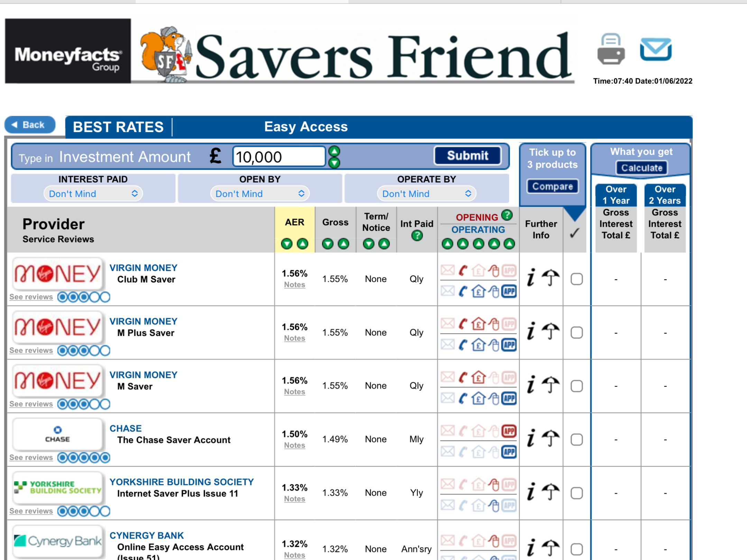The width and height of the screenshot is (747, 560).
Task: Click Over 2 Years column header
Action: [x=665, y=195]
